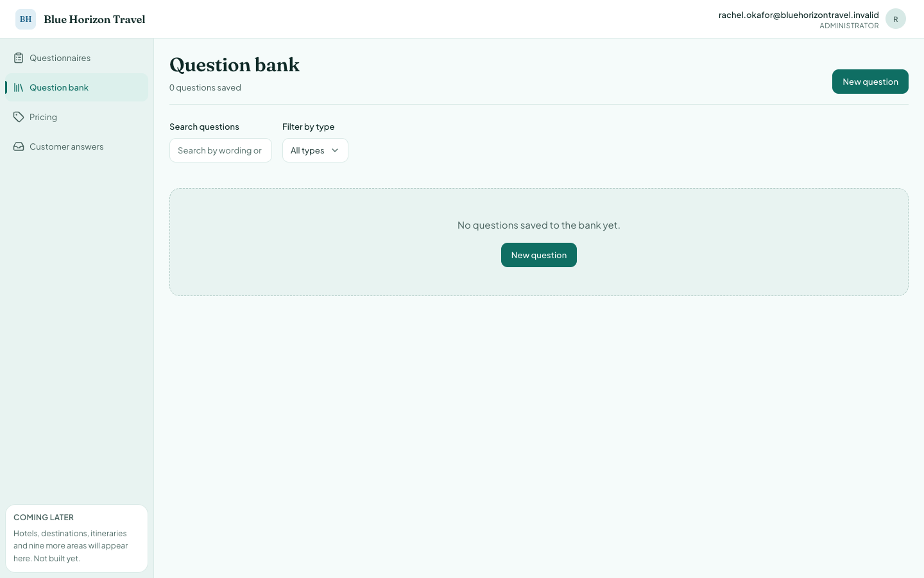Click New question button in the header

pos(870,82)
